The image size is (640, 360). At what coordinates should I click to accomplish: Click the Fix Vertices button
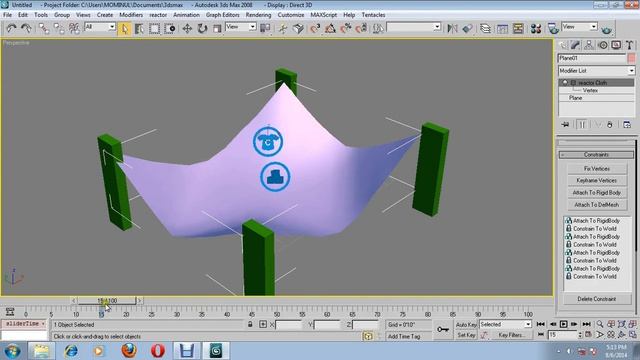tap(597, 169)
